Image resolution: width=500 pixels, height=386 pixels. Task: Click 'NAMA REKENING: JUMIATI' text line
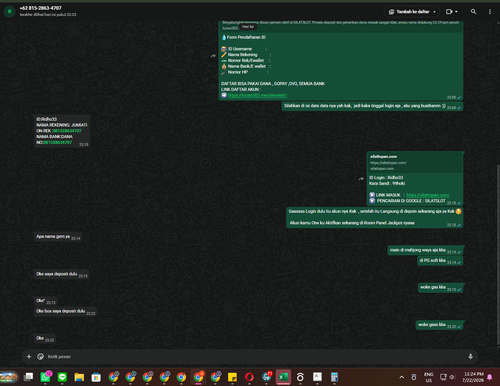[62, 125]
